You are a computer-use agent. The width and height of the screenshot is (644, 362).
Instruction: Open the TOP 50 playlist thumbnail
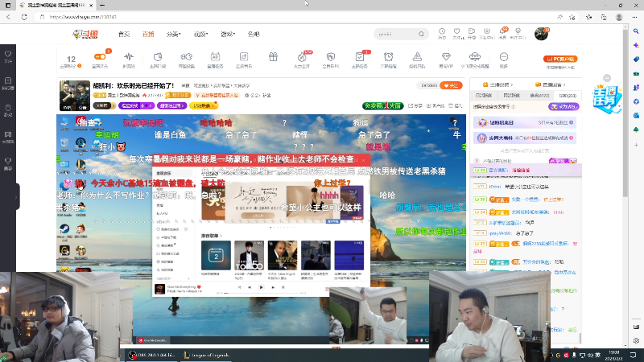coord(249,255)
